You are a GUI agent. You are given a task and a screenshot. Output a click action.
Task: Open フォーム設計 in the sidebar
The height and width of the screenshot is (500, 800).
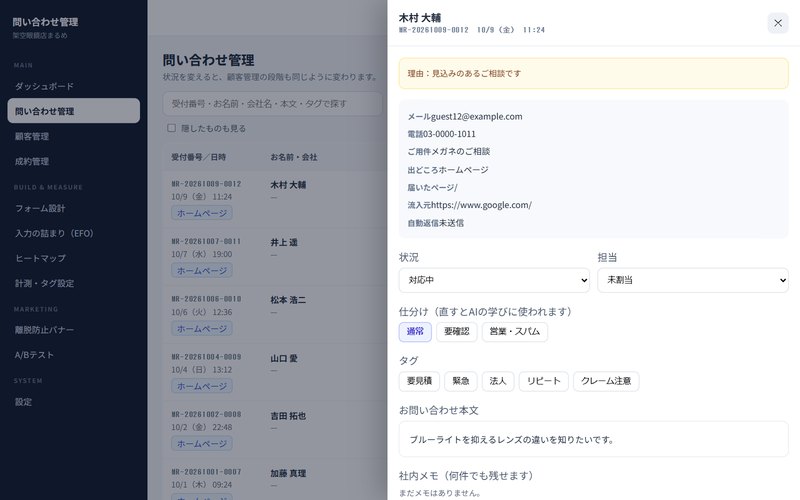pos(73,208)
